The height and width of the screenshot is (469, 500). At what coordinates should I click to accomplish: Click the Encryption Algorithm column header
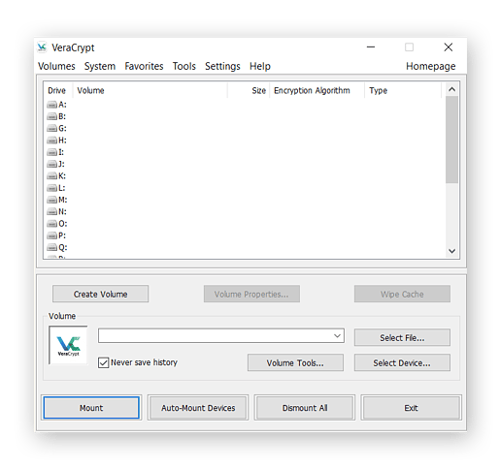[317, 90]
